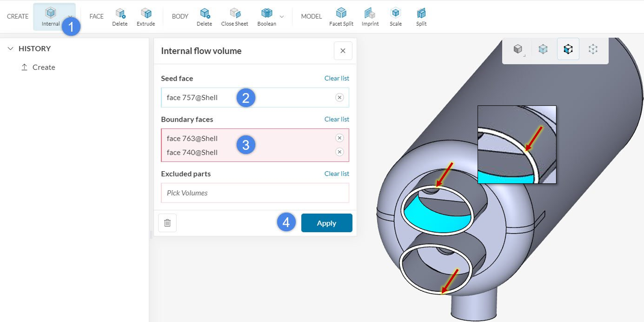Click the Scale model tool

(395, 17)
